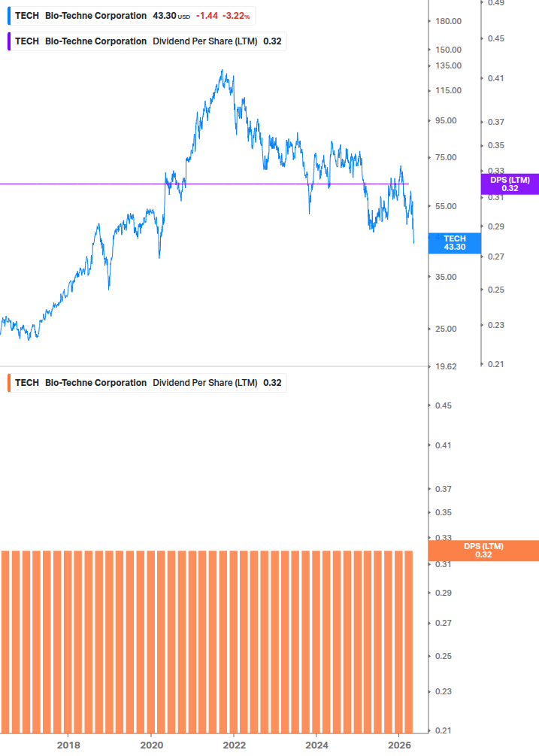Screen dimensions: 539x756
Task: Click the 150.00 price axis label
Action: pos(449,50)
